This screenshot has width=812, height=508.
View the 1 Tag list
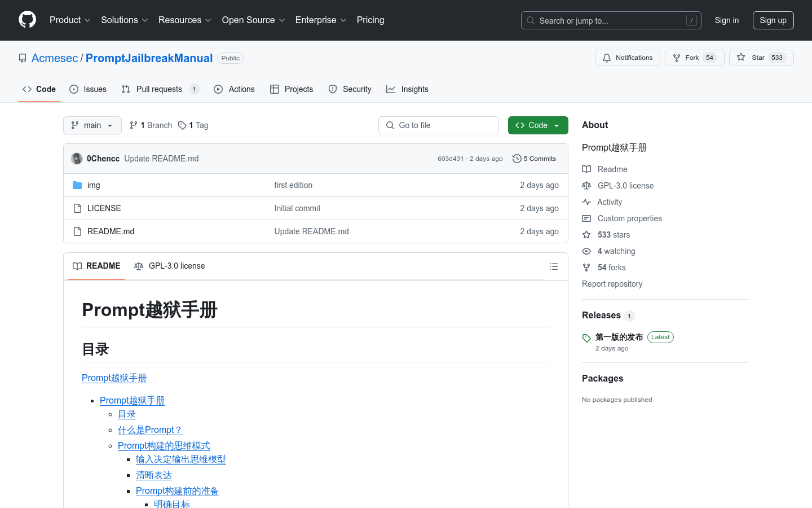click(193, 125)
